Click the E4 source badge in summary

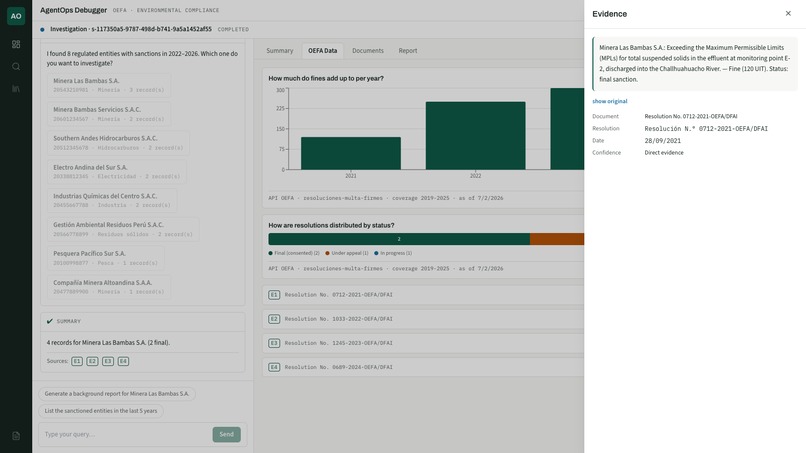[123, 361]
